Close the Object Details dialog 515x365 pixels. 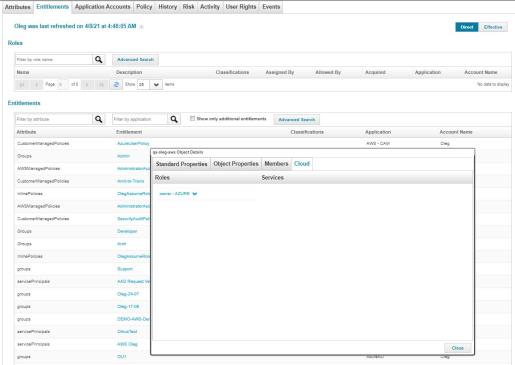point(458,348)
